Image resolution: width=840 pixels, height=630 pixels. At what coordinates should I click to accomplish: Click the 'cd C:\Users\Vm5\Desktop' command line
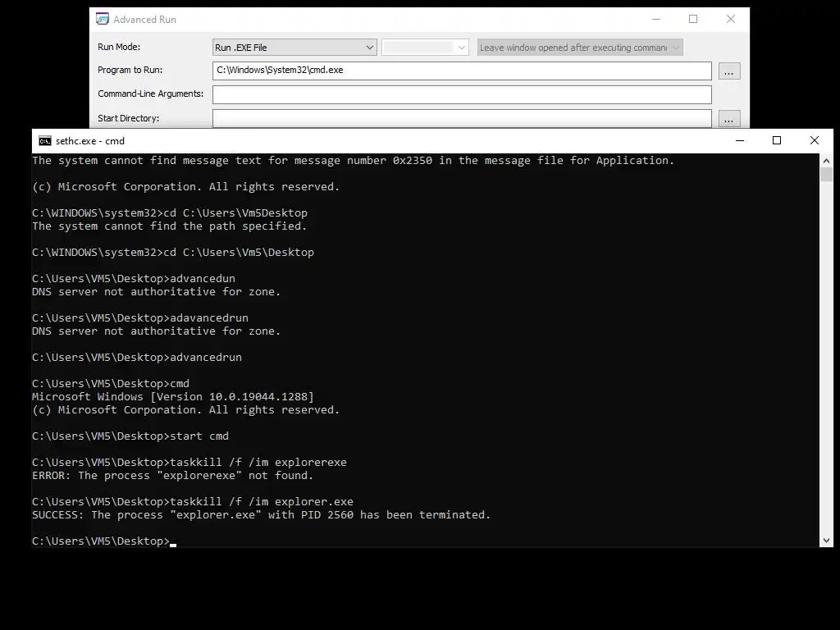click(x=173, y=253)
